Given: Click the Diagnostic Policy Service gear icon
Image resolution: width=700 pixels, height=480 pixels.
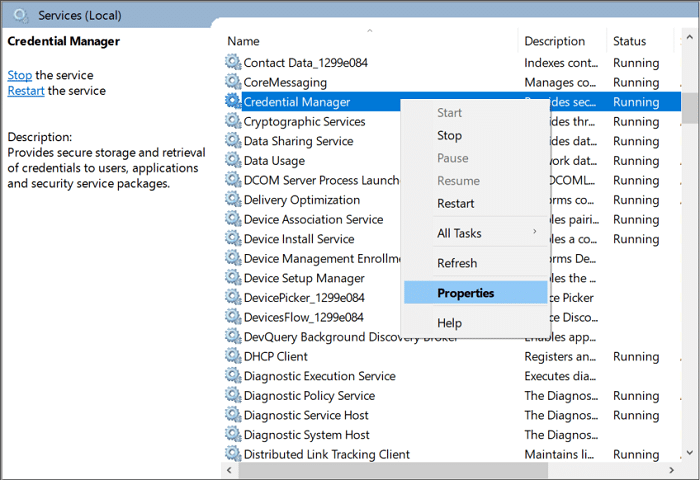Looking at the screenshot, I should [x=233, y=396].
